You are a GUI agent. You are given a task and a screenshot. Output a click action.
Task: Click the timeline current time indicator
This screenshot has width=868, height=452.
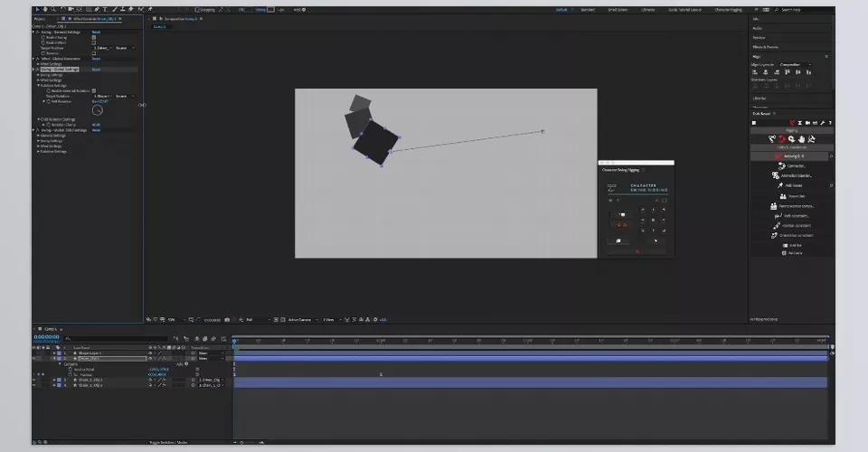pos(234,342)
